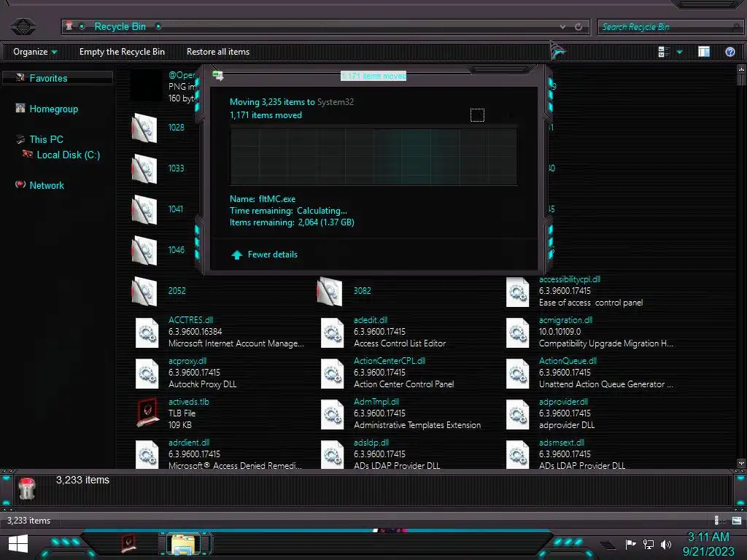This screenshot has height=560, width=747.
Task: Open the volume speaker tray icon
Action: 666,544
